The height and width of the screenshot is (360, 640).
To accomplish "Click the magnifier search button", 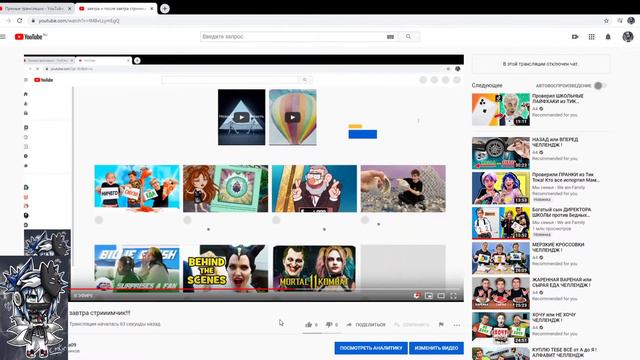I will coord(409,37).
